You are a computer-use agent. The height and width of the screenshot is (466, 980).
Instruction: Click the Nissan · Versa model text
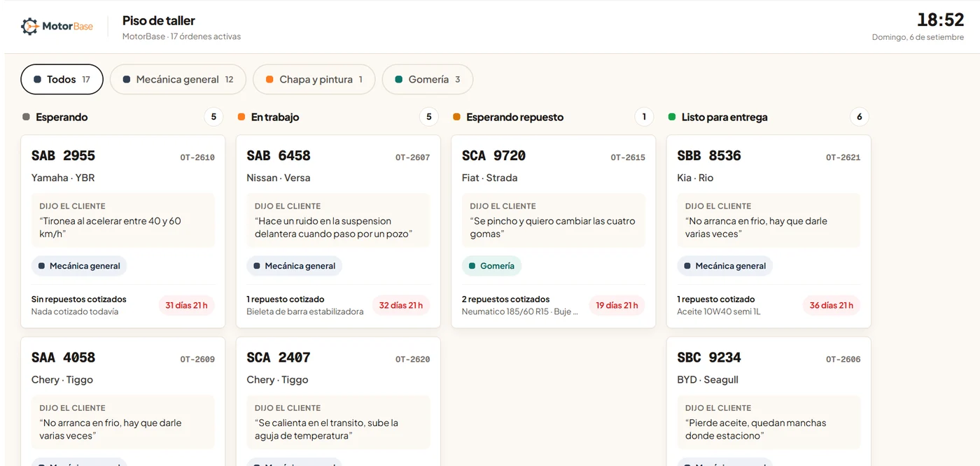[279, 178]
